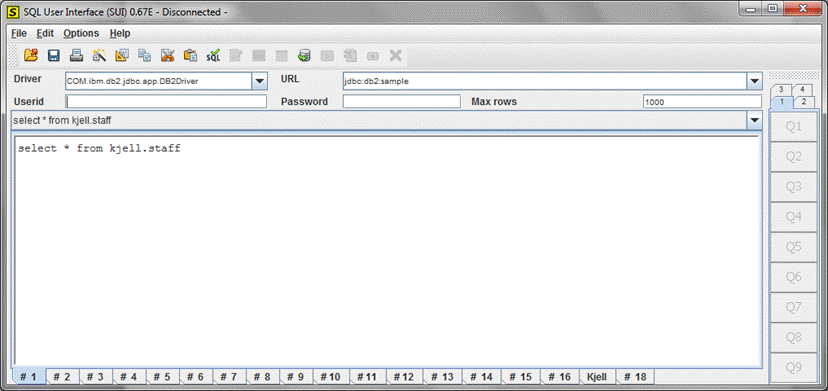This screenshot has height=391, width=828.
Task: Click the Copy icon in toolbar
Action: pyautogui.click(x=145, y=55)
